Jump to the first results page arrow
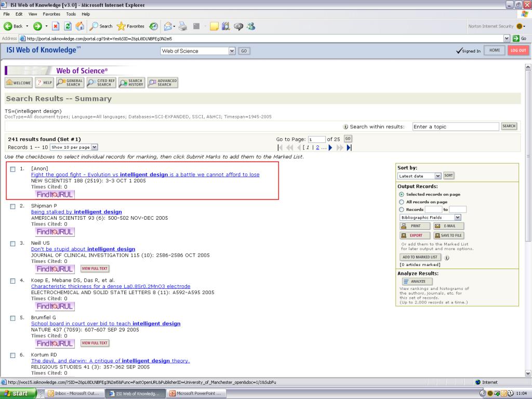 pos(280,147)
